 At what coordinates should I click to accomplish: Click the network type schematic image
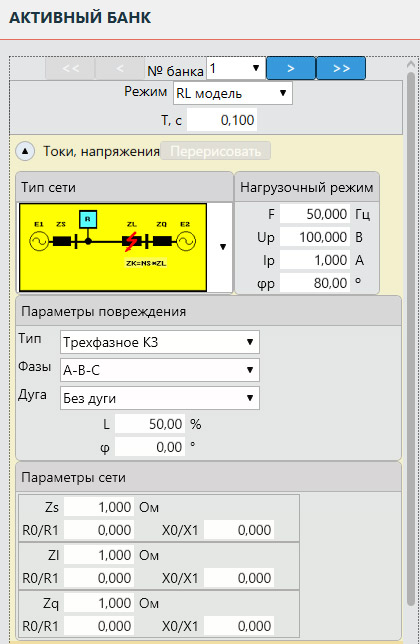(113, 247)
